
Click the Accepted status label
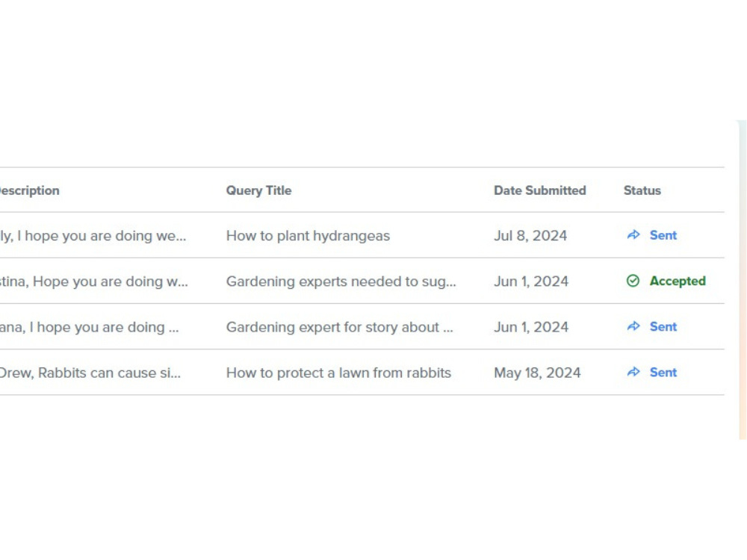click(x=678, y=281)
